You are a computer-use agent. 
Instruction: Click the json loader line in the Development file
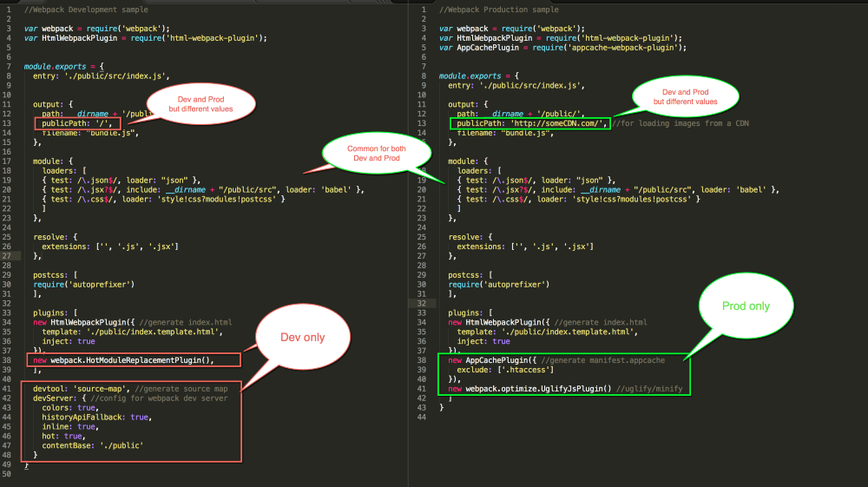(x=122, y=181)
